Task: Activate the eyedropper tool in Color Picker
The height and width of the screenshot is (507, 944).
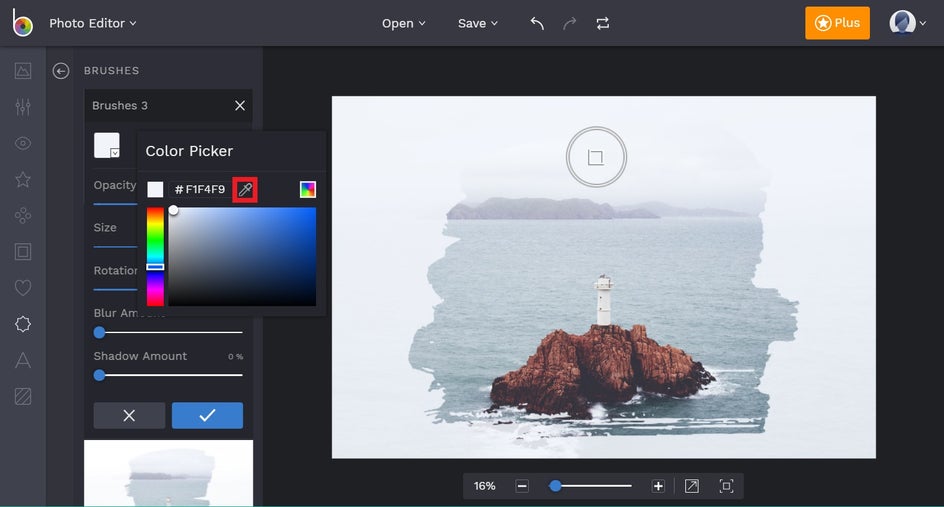Action: 245,189
